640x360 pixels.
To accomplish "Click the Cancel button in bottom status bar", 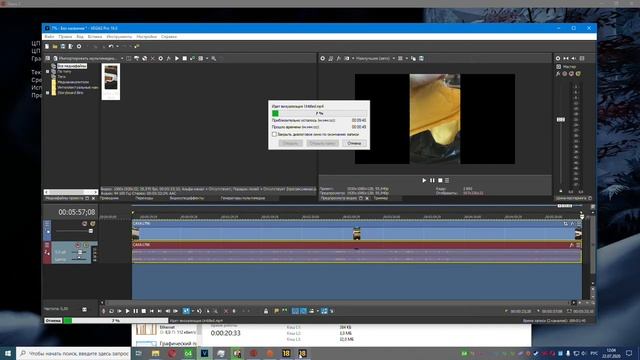I will click(x=53, y=320).
